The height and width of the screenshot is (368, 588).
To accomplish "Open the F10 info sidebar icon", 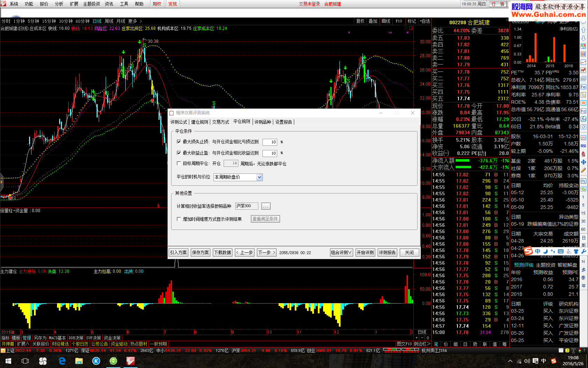I will [583, 87].
